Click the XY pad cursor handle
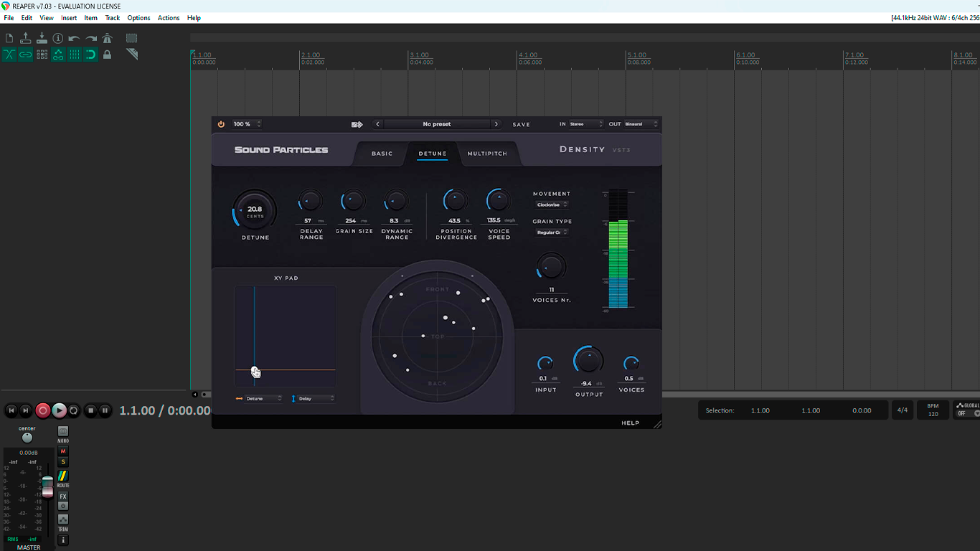 tap(254, 370)
